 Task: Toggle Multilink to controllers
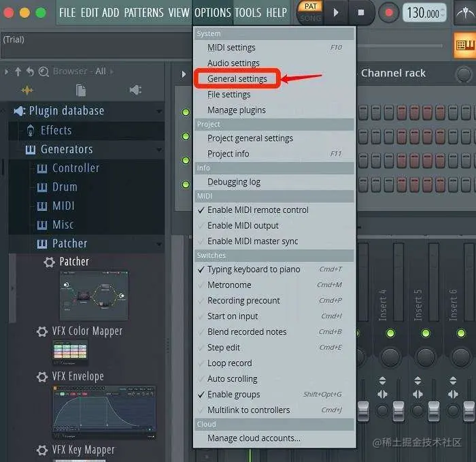pyautogui.click(x=274, y=410)
